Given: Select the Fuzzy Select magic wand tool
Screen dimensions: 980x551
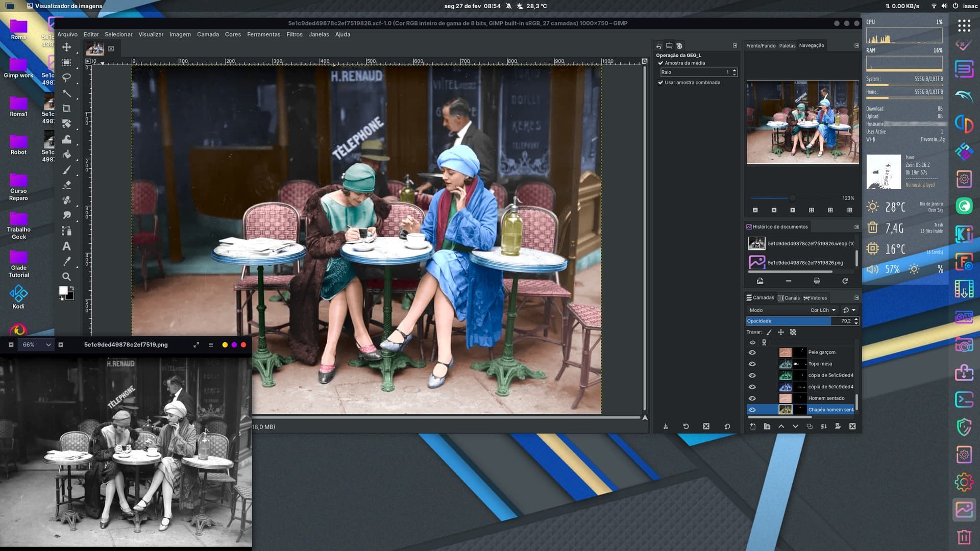Looking at the screenshot, I should [x=66, y=93].
